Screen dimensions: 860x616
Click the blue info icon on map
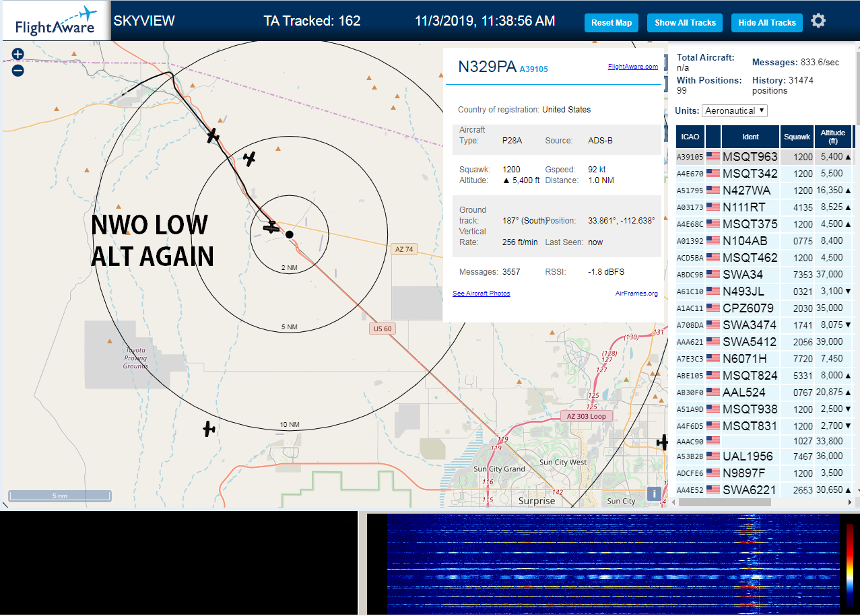coord(653,493)
